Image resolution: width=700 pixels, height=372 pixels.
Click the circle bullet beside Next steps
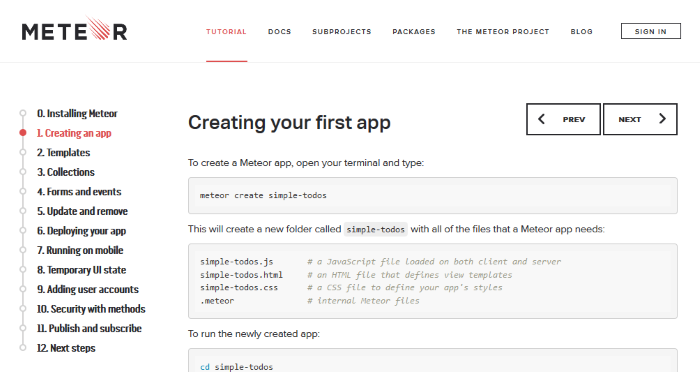tap(23, 347)
